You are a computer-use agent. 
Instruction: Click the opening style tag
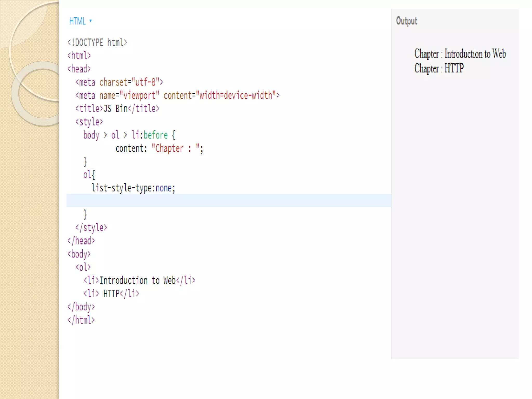(x=89, y=122)
